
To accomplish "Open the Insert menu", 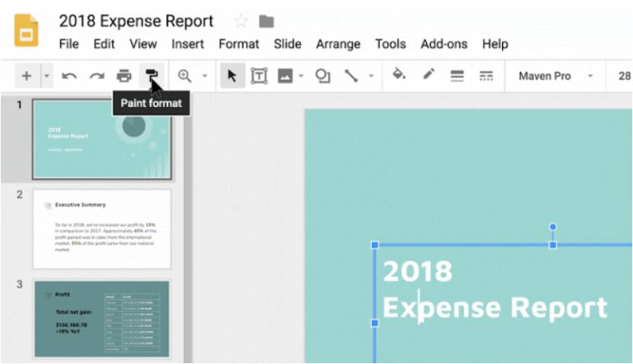I will click(x=188, y=44).
